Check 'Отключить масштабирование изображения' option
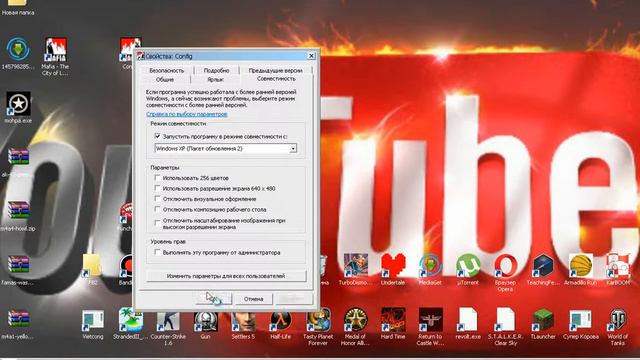Screen dimensions: 640x360 pyautogui.click(x=158, y=223)
